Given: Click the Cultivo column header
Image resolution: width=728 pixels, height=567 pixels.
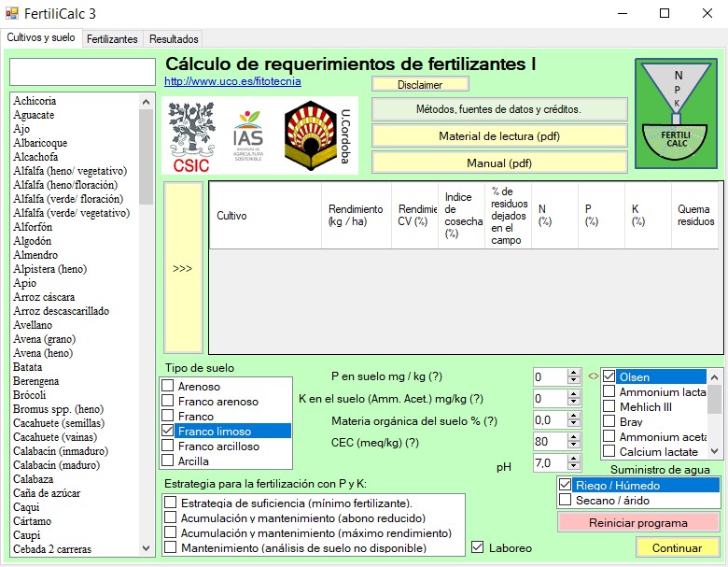Looking at the screenshot, I should [x=266, y=215].
